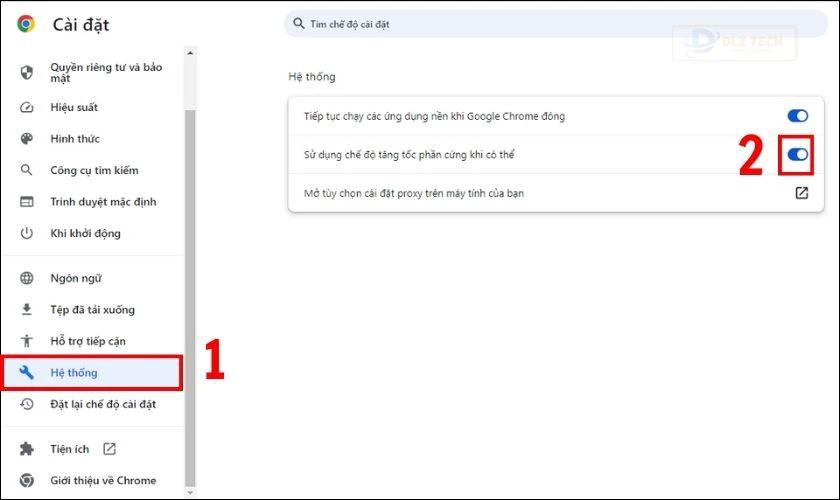
Task: Click 'Mở tùy chọn cài đặt proxy' row text
Action: (x=414, y=193)
